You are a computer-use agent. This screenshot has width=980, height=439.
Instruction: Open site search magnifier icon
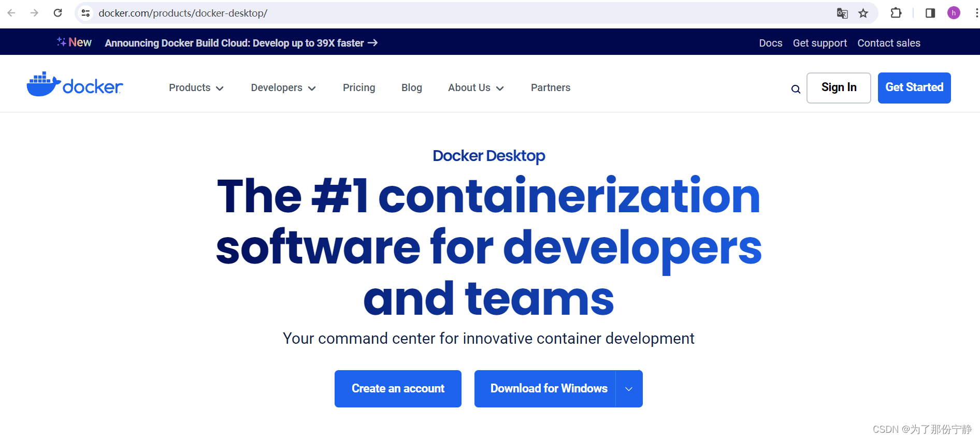pyautogui.click(x=796, y=89)
